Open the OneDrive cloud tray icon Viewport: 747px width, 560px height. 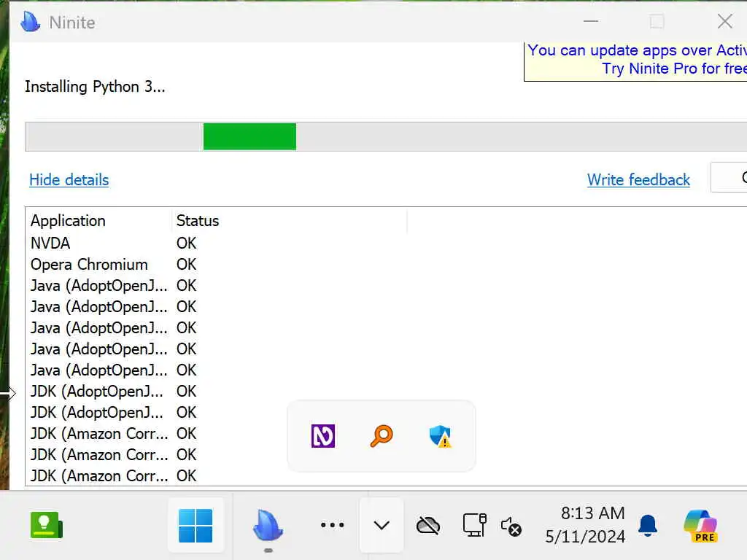tap(428, 526)
